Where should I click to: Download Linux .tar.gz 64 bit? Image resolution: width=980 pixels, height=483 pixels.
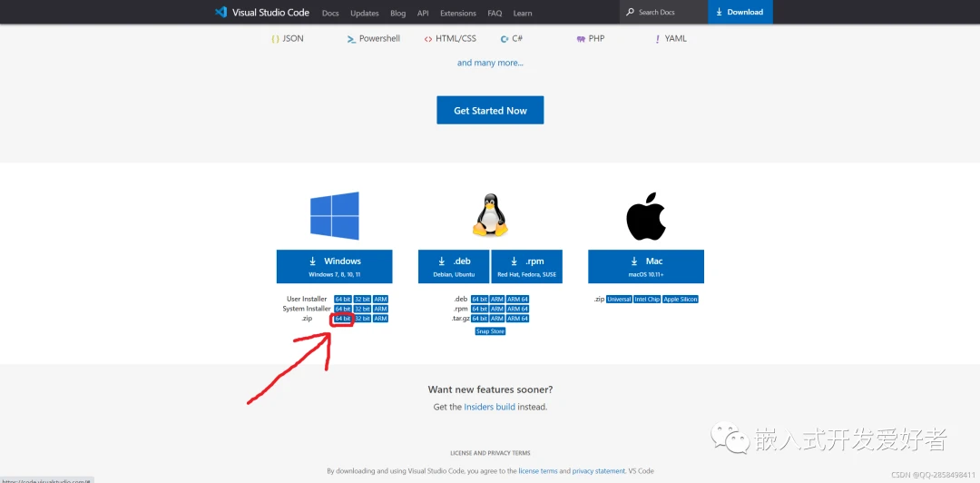(479, 319)
